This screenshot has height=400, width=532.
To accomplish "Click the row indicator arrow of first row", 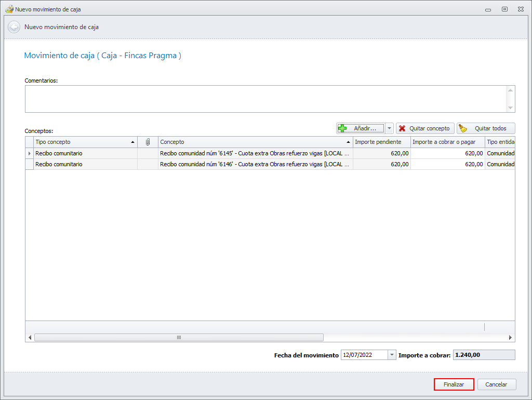I will coord(30,153).
